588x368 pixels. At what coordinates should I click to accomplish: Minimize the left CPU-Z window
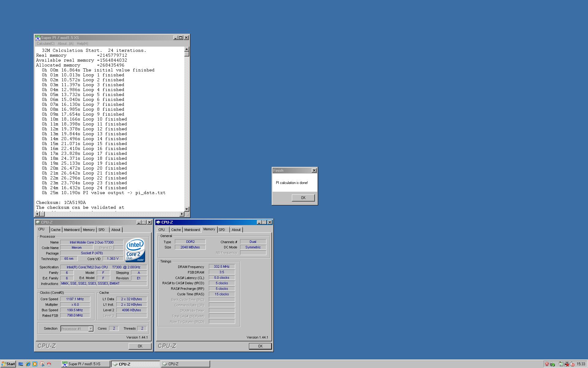click(x=138, y=222)
